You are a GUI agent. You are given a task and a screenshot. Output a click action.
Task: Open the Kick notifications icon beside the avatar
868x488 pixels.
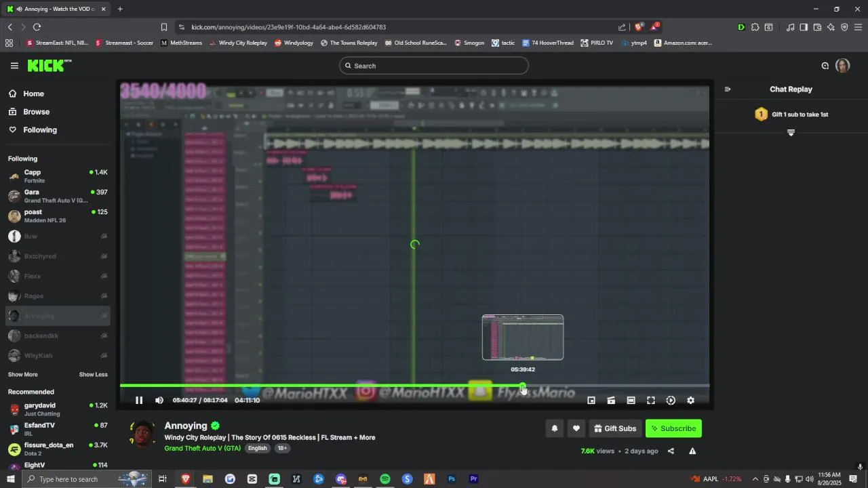(825, 66)
